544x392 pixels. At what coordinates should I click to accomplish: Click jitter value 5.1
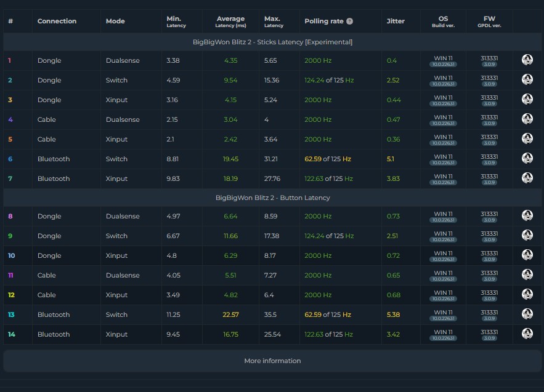(x=391, y=159)
